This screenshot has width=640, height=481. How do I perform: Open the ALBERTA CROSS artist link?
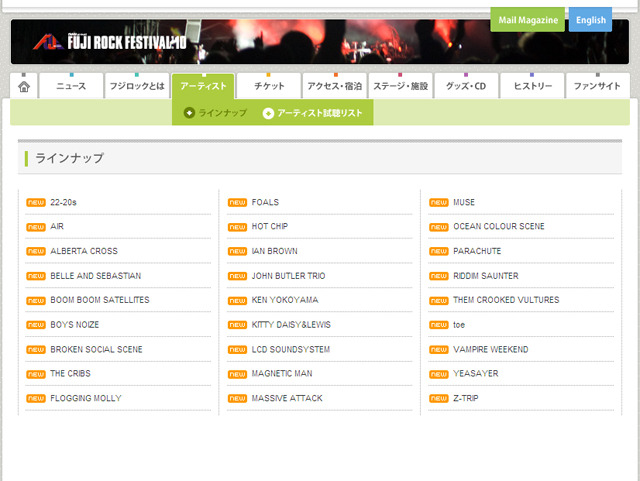click(84, 251)
